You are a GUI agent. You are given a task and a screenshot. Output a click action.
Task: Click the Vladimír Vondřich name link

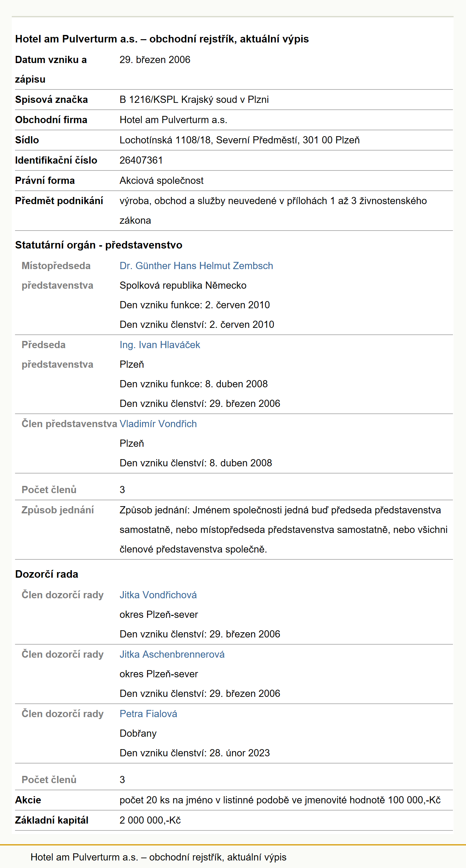tap(158, 424)
